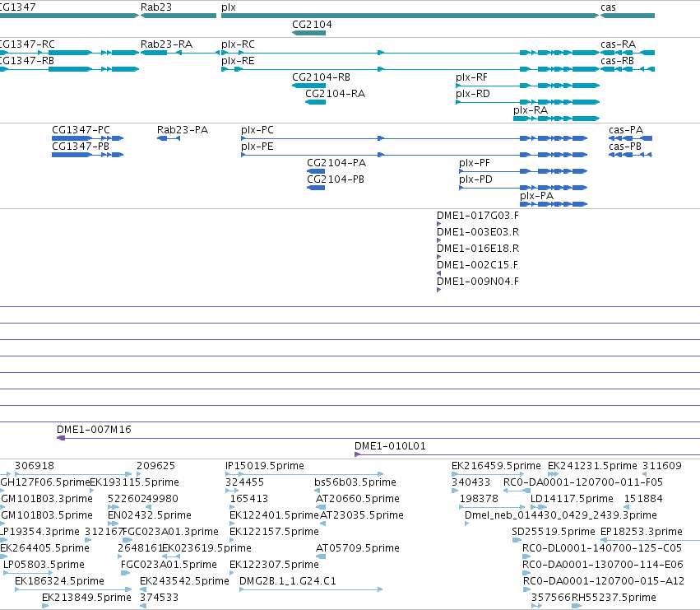
Task: Click EST EK122307.5prime
Action: pos(274,566)
